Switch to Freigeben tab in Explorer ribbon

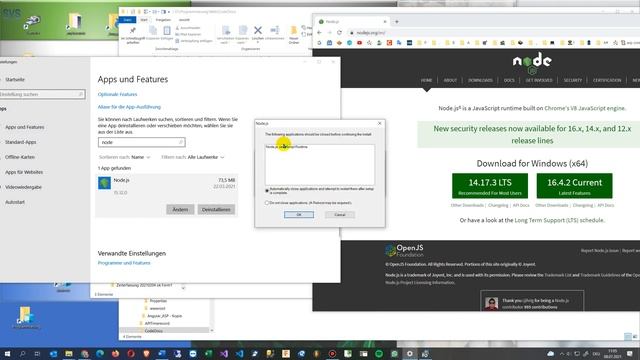click(163, 20)
